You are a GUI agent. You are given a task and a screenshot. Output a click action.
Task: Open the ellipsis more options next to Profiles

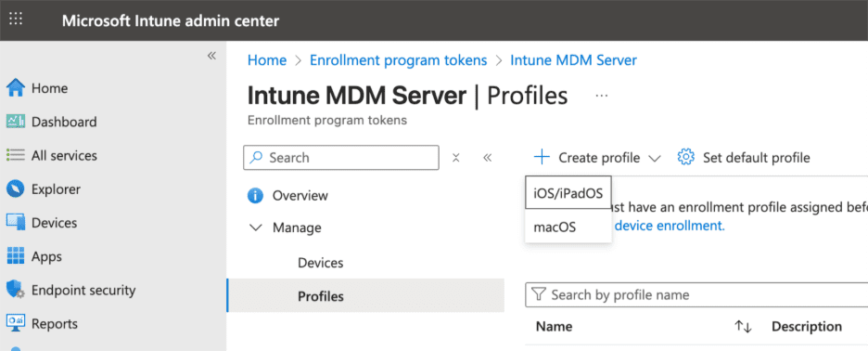tap(602, 96)
